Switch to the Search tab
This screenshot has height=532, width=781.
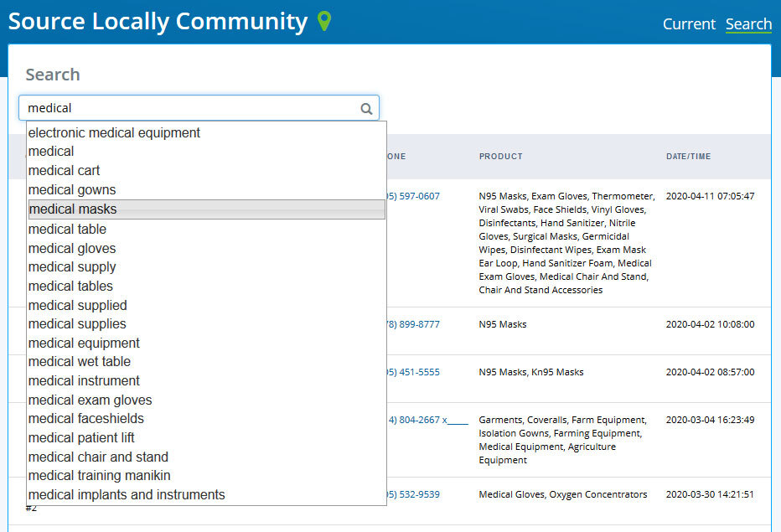748,24
